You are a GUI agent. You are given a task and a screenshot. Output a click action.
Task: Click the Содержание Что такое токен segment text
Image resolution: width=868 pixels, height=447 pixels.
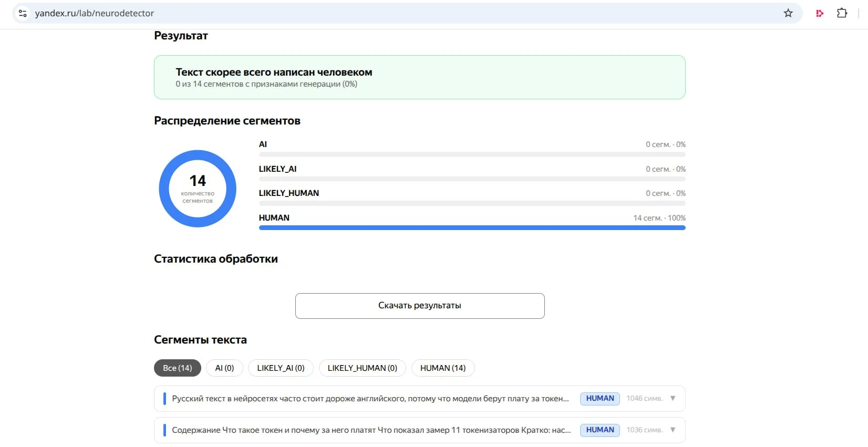(371, 430)
